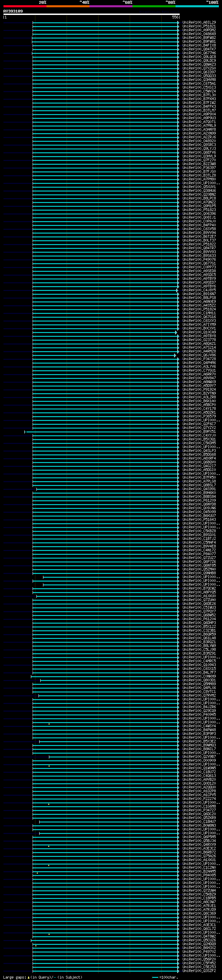Screen dimensions: 222x980
Task: Select the UniRef100_B7FR50 label
Action: [199, 477]
